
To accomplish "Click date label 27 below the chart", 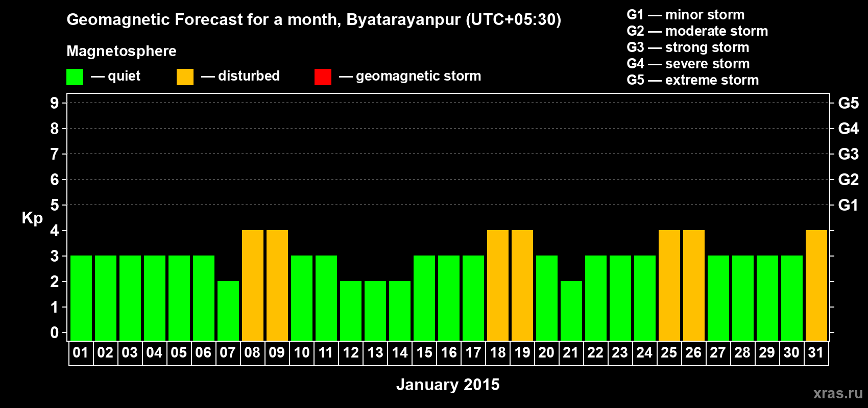I will pos(718,352).
